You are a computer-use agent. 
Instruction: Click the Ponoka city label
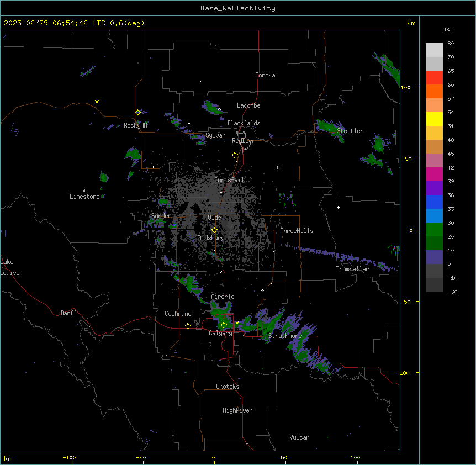click(265, 75)
